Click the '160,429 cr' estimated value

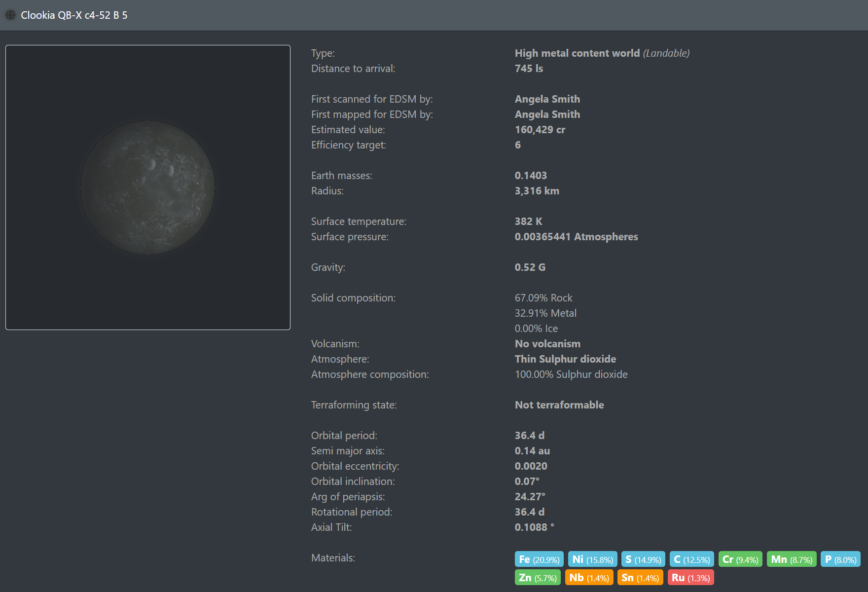coord(540,130)
